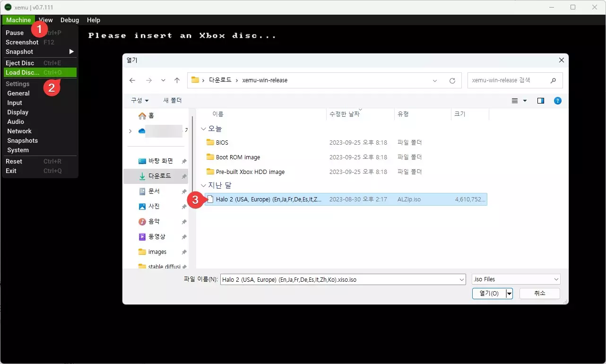Choose Reset from the Machine menu
Screen dimensions: 606x364
[40, 161]
